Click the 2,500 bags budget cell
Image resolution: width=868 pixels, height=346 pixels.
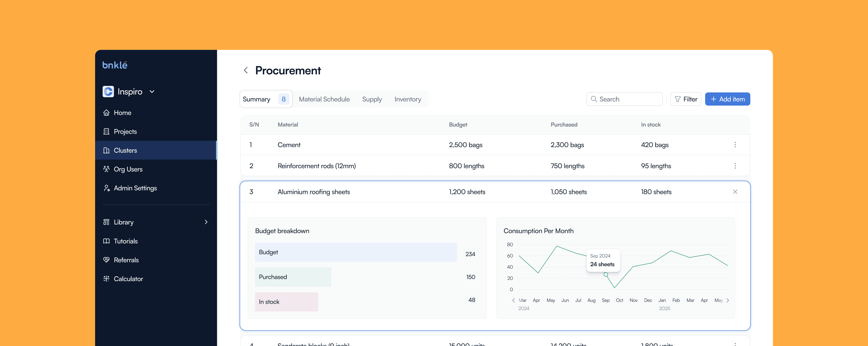pos(465,145)
